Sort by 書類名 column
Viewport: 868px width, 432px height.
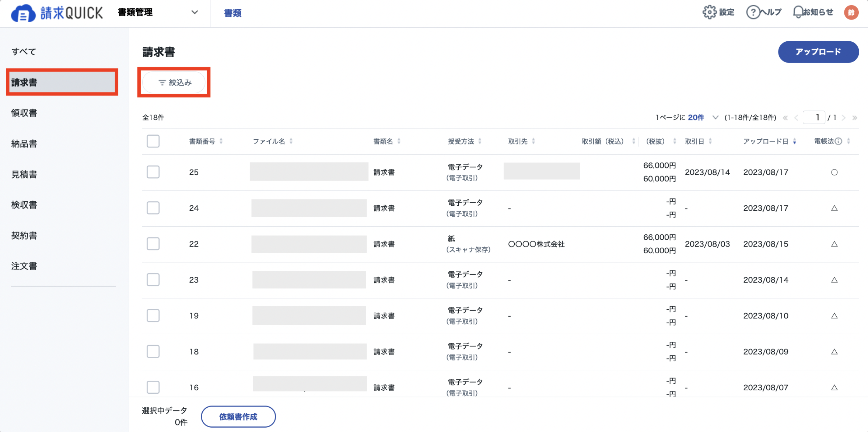point(399,141)
